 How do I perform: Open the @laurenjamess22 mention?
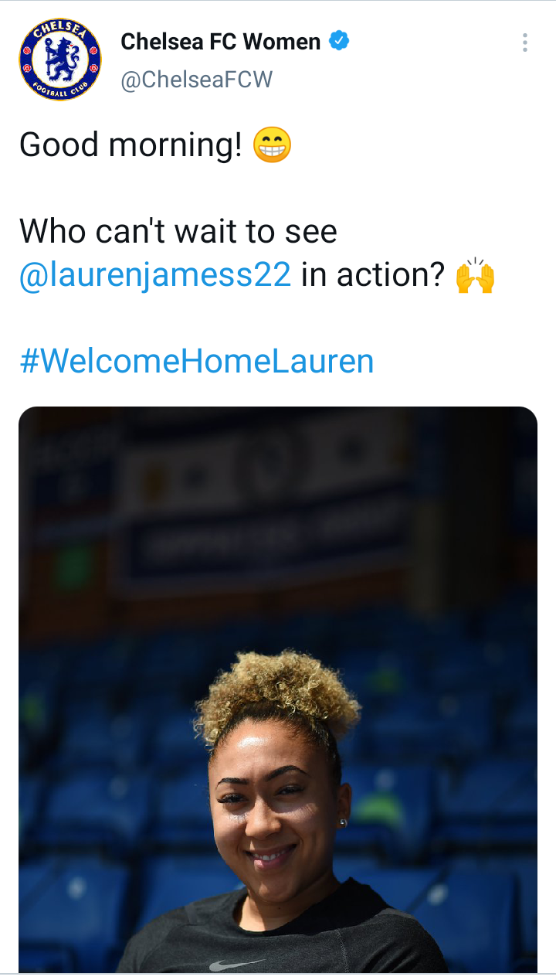[x=155, y=275]
